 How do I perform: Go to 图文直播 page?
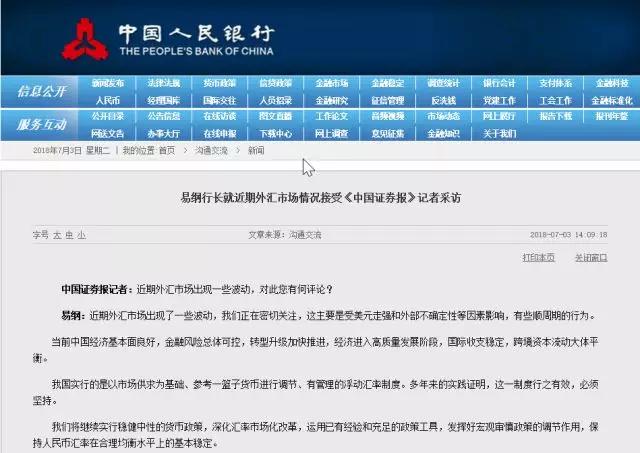coord(276,116)
